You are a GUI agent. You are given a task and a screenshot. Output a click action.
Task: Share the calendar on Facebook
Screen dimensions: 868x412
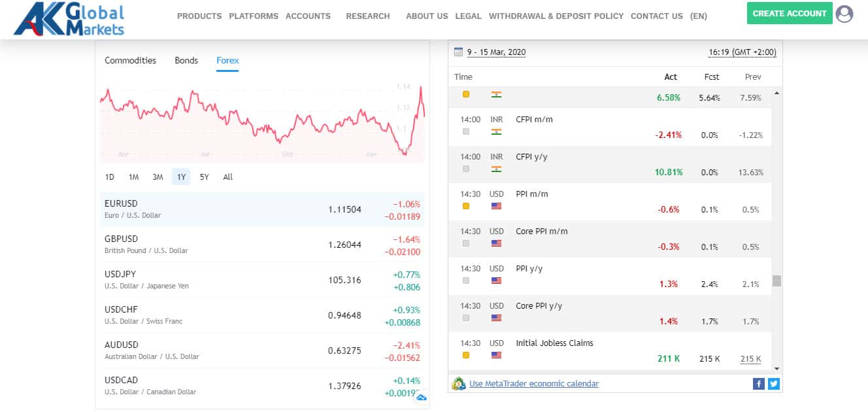tap(758, 384)
